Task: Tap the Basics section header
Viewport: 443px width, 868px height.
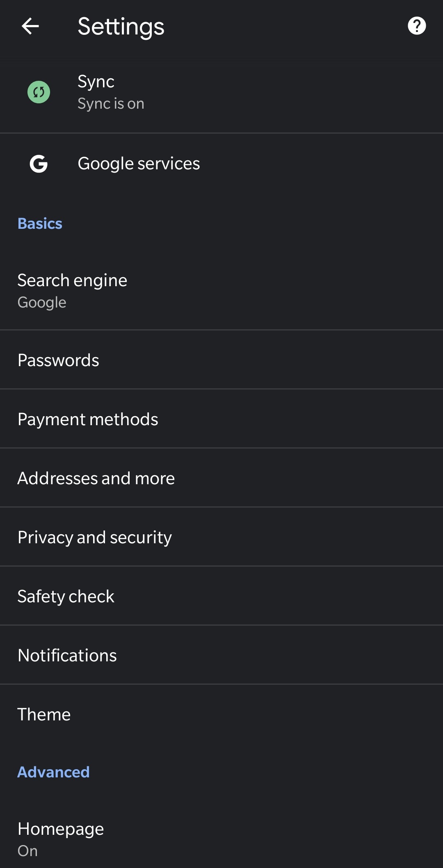Action: click(x=40, y=223)
